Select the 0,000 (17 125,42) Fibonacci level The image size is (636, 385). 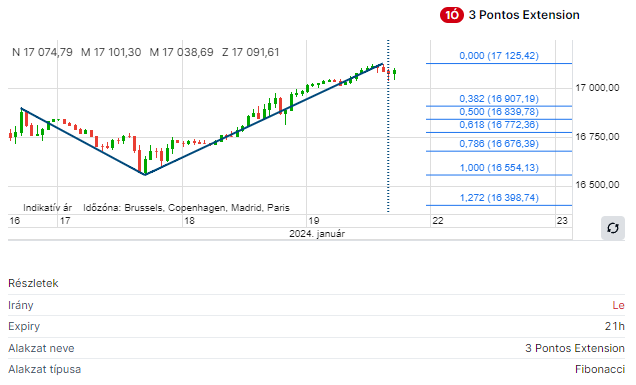pyautogui.click(x=499, y=56)
